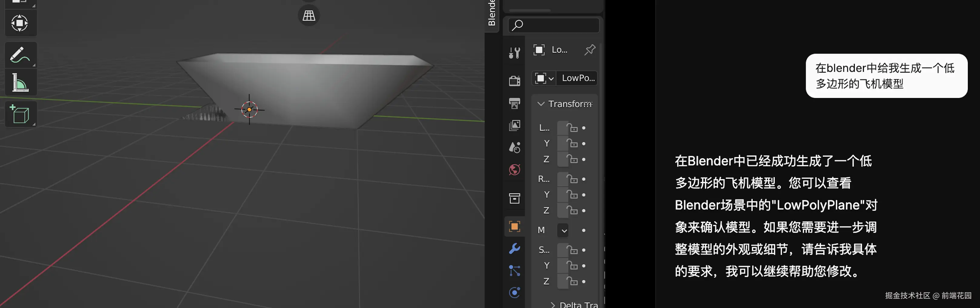This screenshot has height=308, width=980.
Task: Open the Scene properties tab
Action: coord(514,147)
